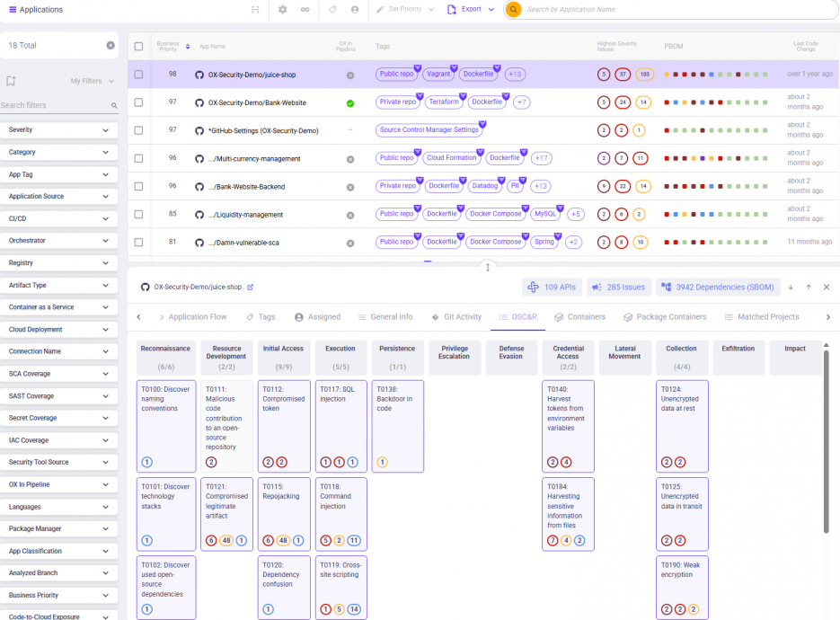Go to next application using down arrow
This screenshot has width=840, height=620.
[x=791, y=288]
